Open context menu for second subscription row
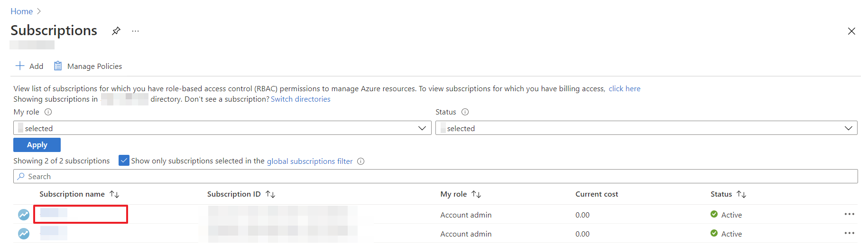 coord(849,233)
